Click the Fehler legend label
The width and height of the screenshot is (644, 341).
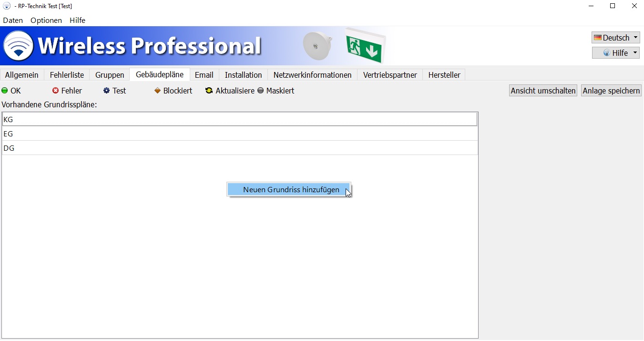click(x=72, y=91)
